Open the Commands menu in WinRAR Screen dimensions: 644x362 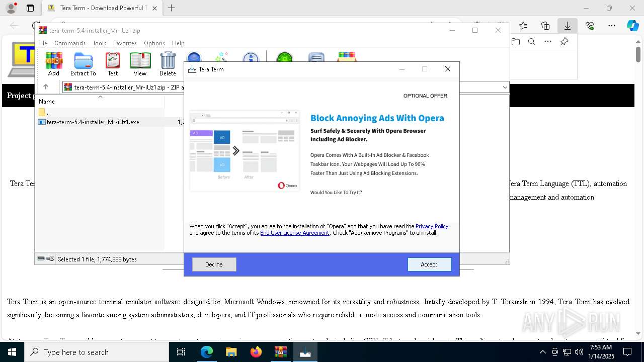point(70,43)
